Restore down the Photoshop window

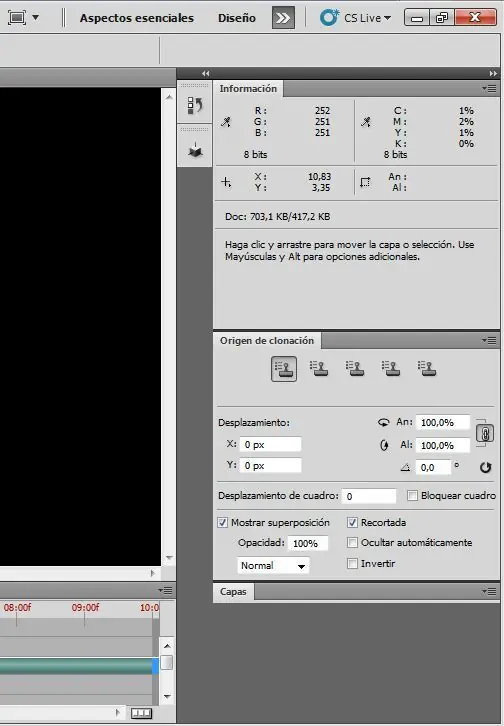pos(442,18)
